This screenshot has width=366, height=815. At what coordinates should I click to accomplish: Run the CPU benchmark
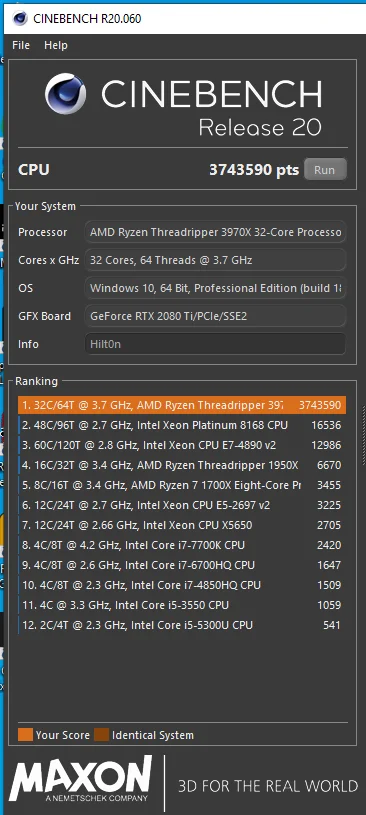tap(325, 169)
